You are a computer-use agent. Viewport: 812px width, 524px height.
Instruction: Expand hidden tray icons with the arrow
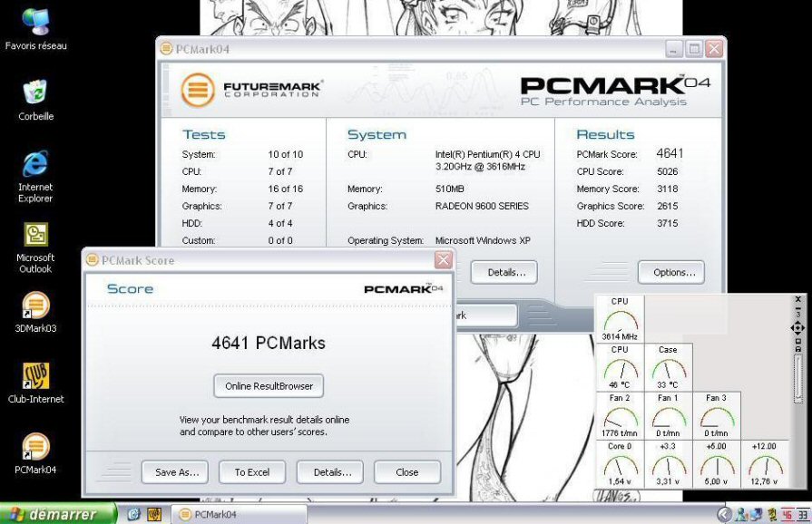coord(725,514)
